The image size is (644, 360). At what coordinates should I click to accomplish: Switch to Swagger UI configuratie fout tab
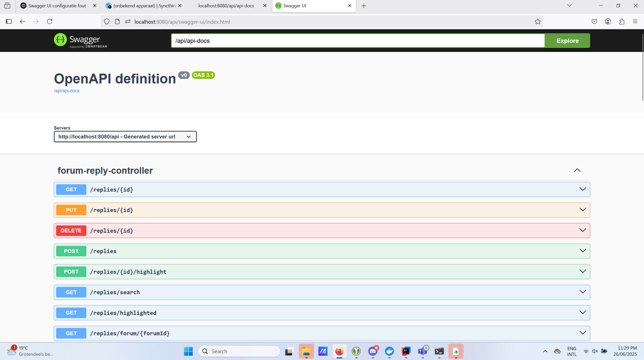57,6
